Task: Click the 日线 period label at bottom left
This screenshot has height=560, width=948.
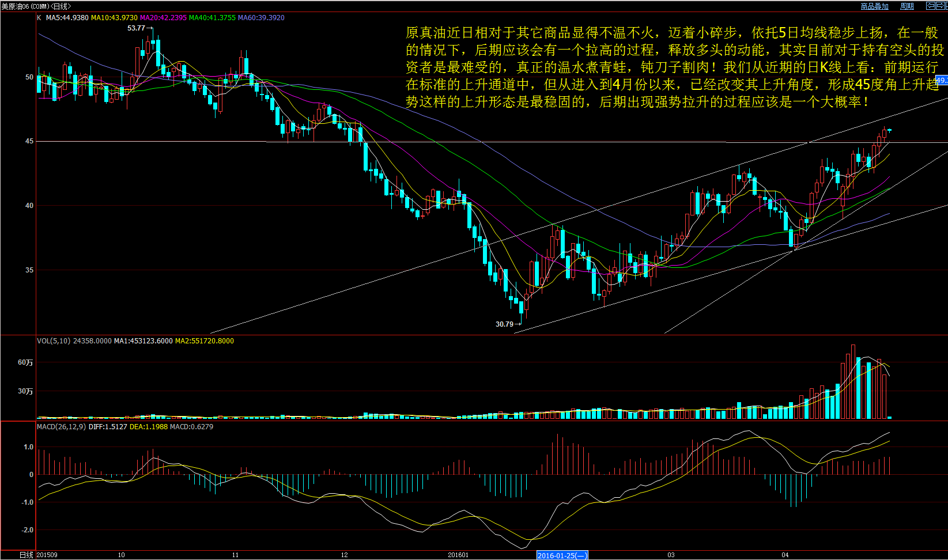Action: (x=26, y=555)
